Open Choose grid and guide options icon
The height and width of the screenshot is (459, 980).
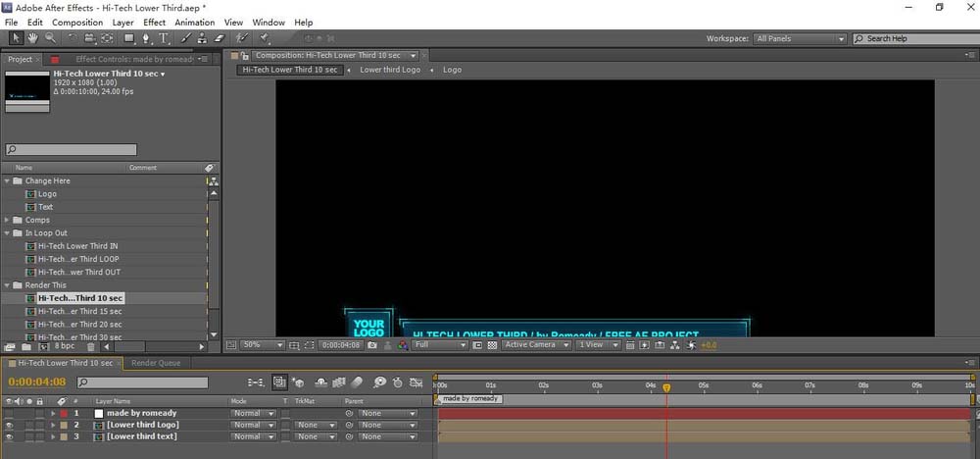pyautogui.click(x=294, y=344)
